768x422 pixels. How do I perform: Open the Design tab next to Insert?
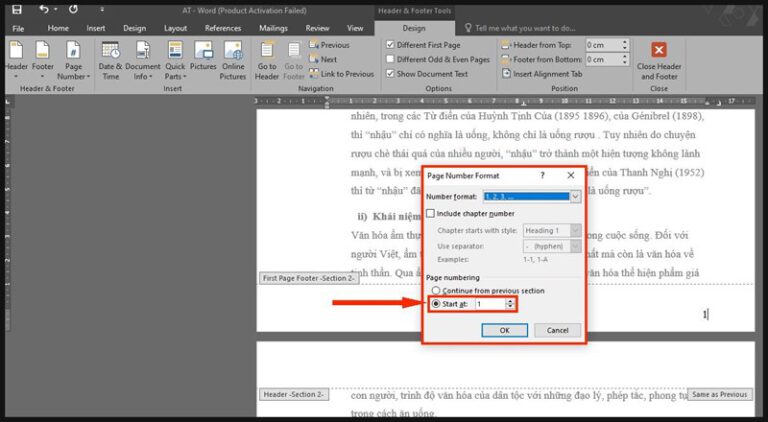[134, 28]
